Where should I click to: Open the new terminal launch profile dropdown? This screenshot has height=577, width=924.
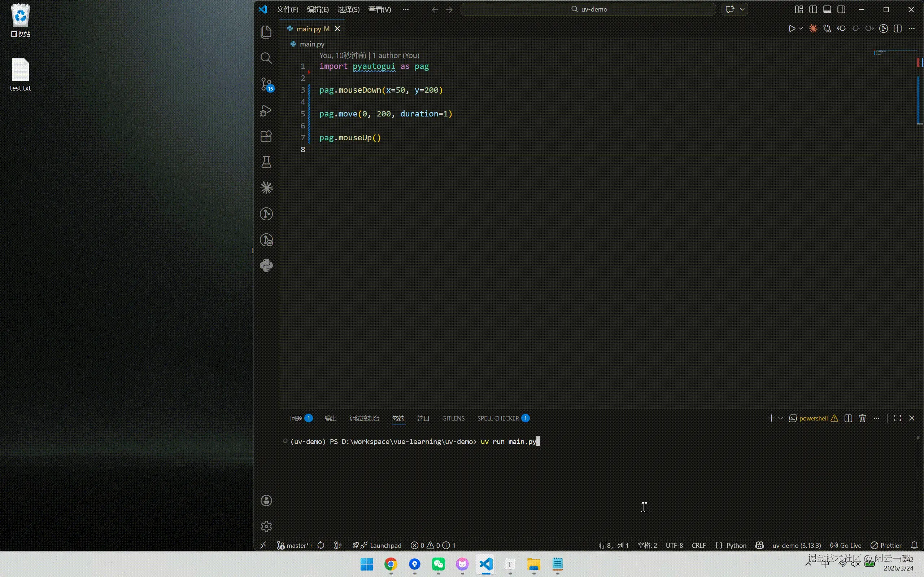coord(780,418)
